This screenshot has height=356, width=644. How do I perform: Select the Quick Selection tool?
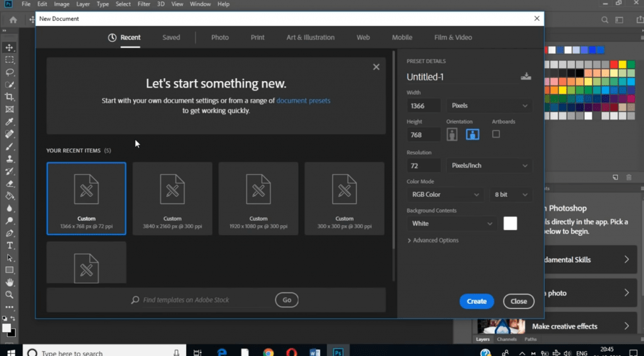click(x=9, y=84)
